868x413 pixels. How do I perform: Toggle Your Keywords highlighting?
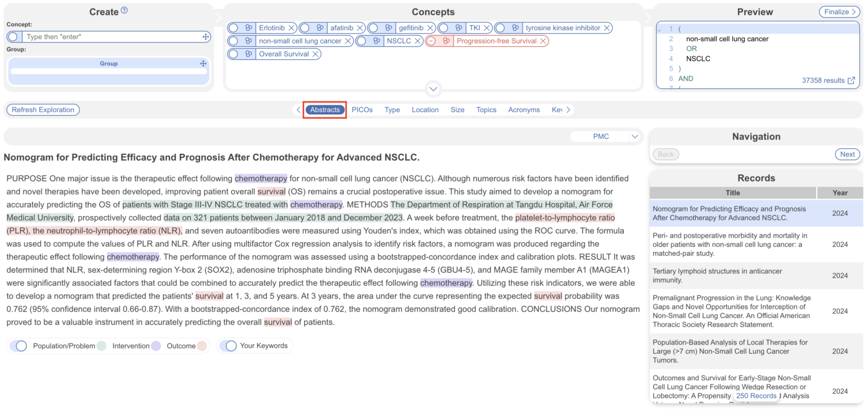(x=231, y=346)
